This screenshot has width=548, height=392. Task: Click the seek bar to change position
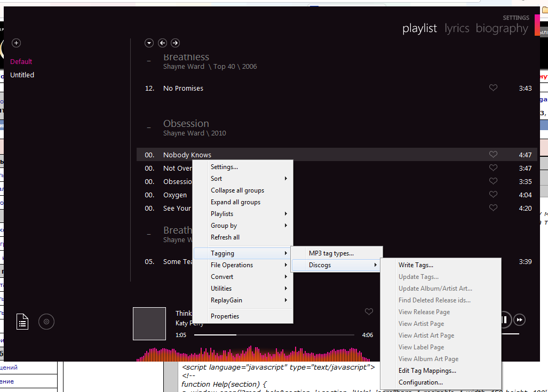click(x=274, y=335)
